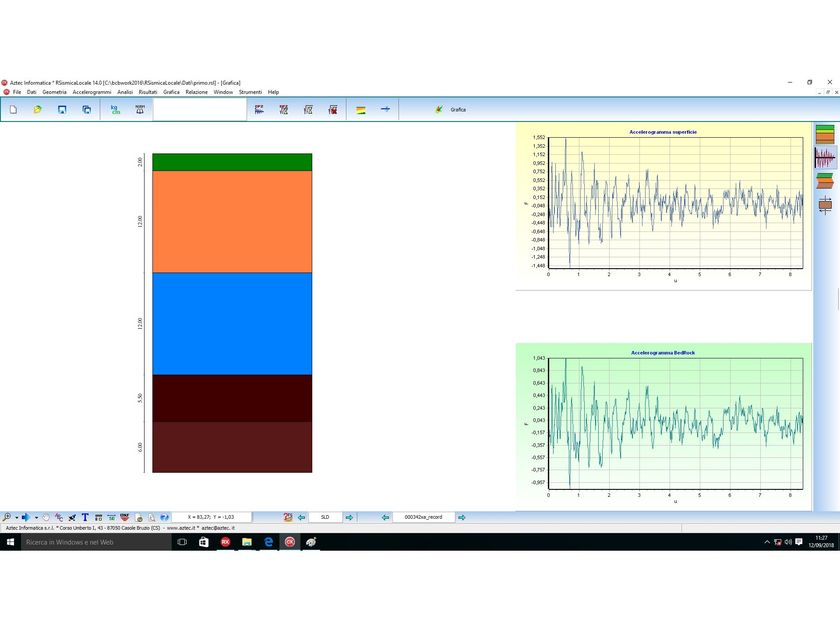This screenshot has height=631, width=840.
Task: Click the New file icon in toolbar
Action: [13, 109]
